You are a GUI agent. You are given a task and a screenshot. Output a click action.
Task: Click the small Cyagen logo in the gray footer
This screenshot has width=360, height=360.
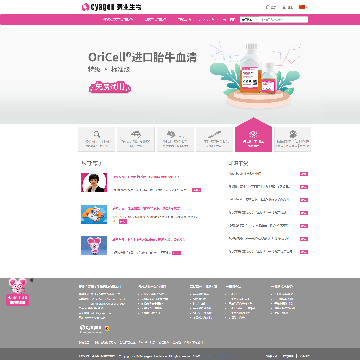click(90, 329)
